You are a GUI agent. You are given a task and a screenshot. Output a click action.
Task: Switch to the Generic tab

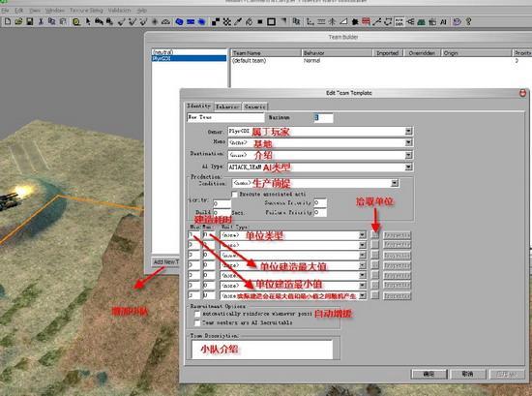pyautogui.click(x=254, y=107)
